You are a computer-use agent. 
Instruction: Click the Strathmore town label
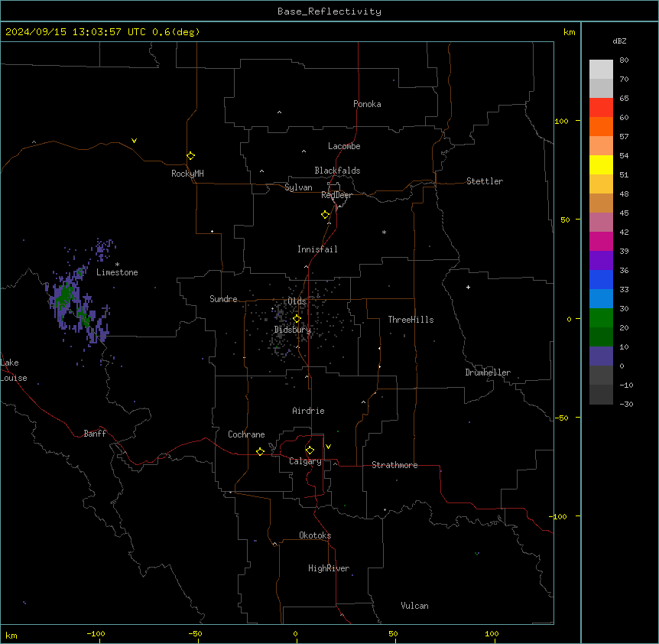pos(394,465)
